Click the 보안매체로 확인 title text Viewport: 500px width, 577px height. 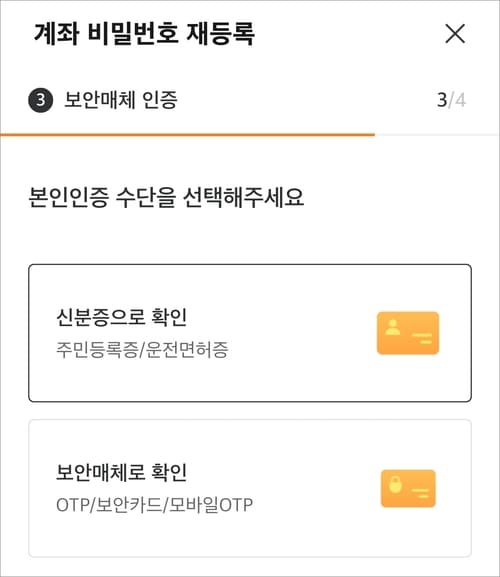point(121,472)
